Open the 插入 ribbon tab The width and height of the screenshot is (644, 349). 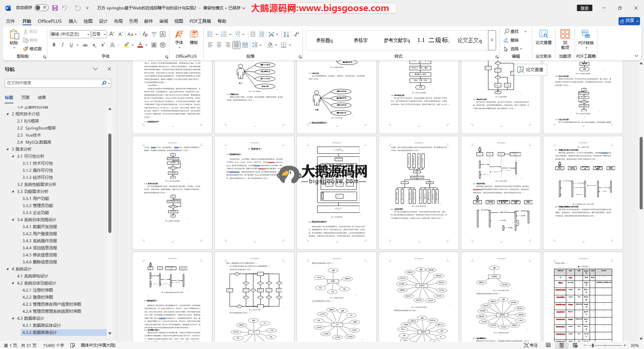coord(73,21)
